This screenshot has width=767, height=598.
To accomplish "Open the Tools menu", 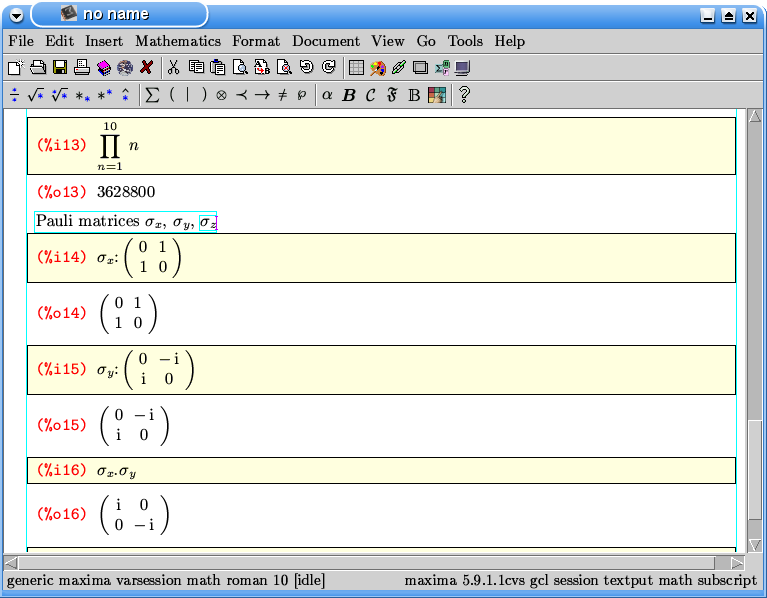I will [465, 41].
